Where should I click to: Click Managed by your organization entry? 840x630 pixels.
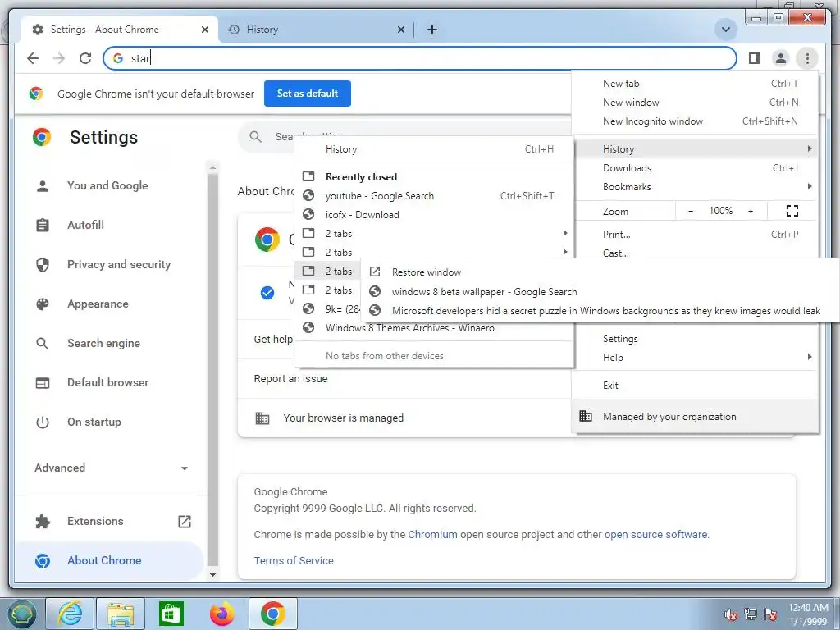coord(695,416)
